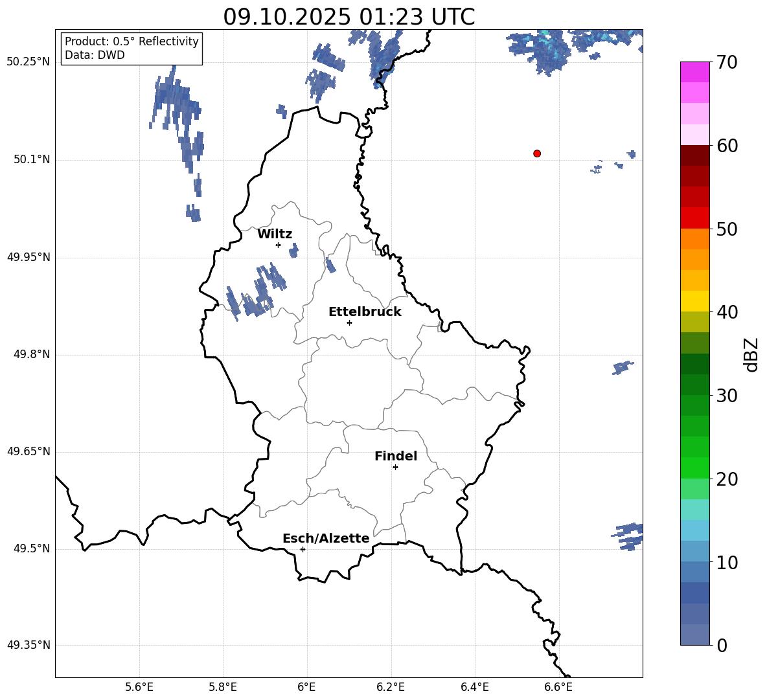
Task: Click the 6.2°E longitude label
Action: 391,687
